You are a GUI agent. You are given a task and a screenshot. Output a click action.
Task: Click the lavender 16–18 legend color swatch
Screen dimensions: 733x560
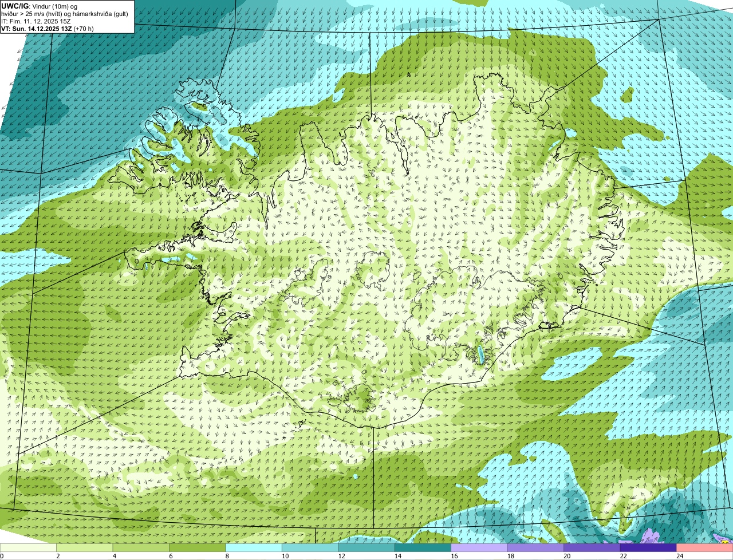tap(480, 547)
